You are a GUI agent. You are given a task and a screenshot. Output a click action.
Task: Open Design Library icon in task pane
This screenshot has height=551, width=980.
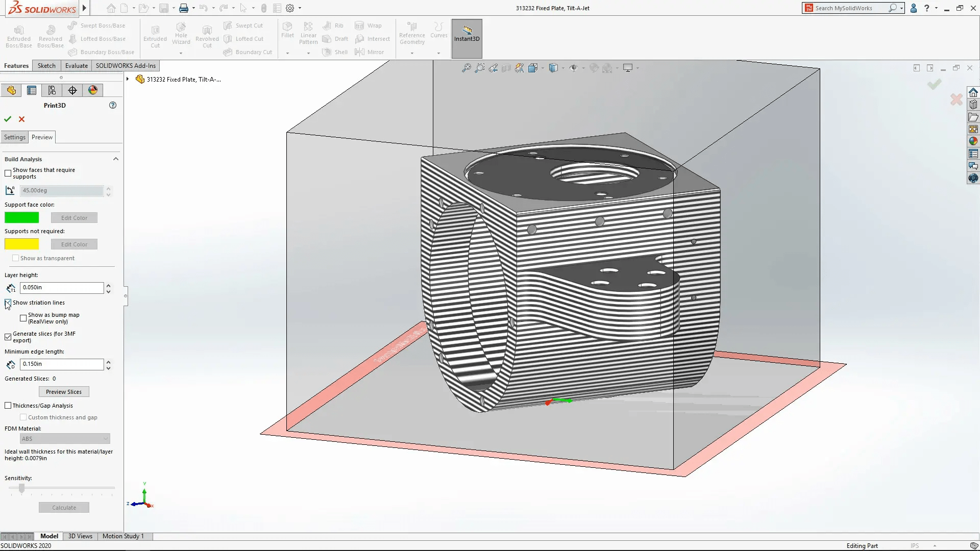[x=973, y=105]
